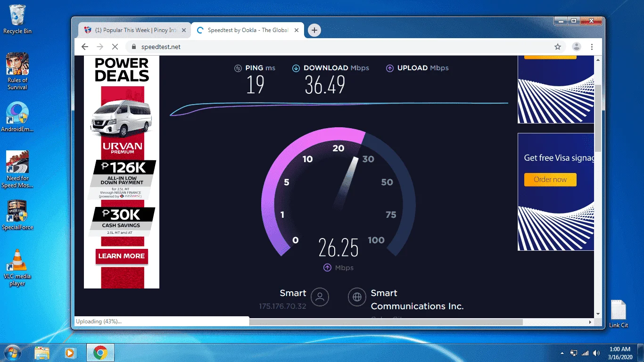This screenshot has width=644, height=362.
Task: Click the browser forward arrow
Action: click(x=100, y=47)
